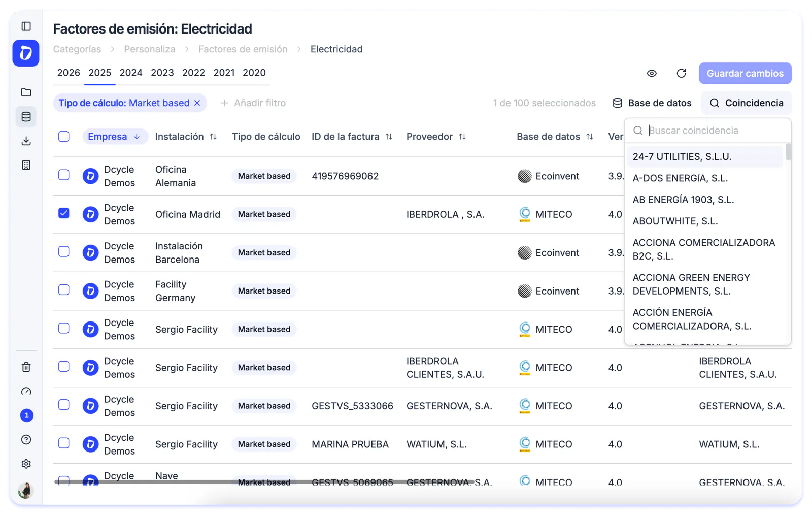Toggle the select-all header checkbox
Screen dimensions: 812x515
(64, 137)
